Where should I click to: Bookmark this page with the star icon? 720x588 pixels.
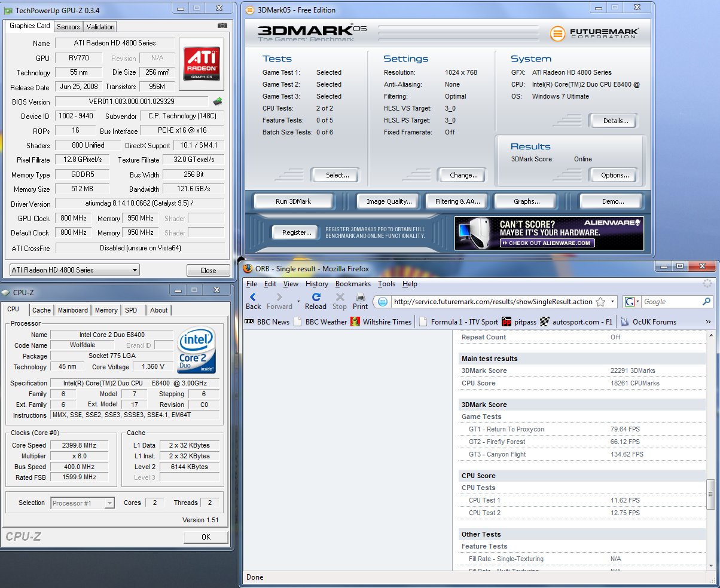point(600,302)
